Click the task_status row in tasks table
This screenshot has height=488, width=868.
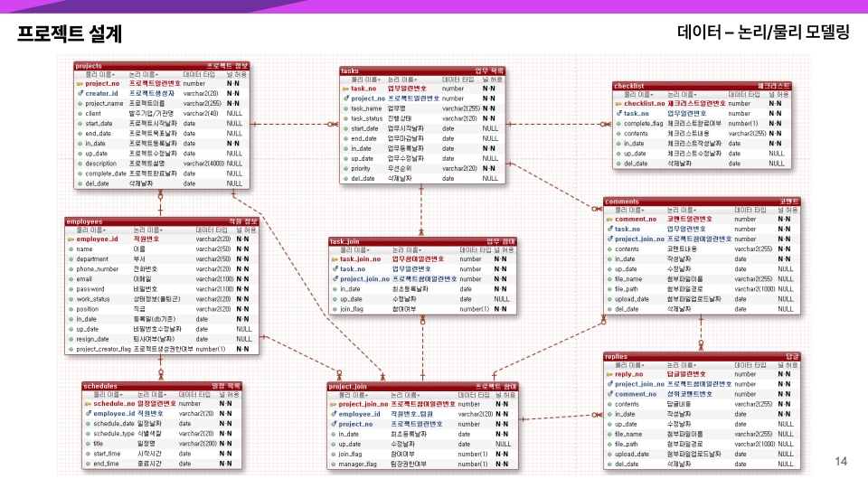tap(422, 118)
